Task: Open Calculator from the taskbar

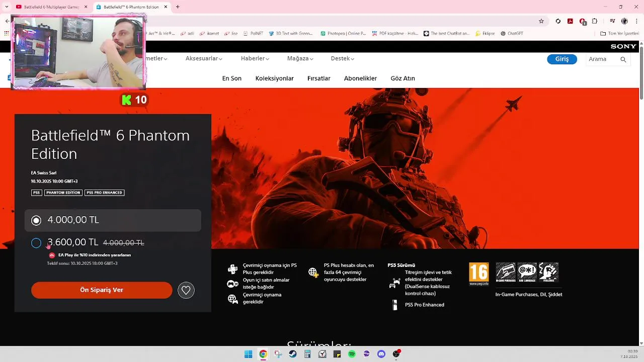Action: [x=307, y=354]
